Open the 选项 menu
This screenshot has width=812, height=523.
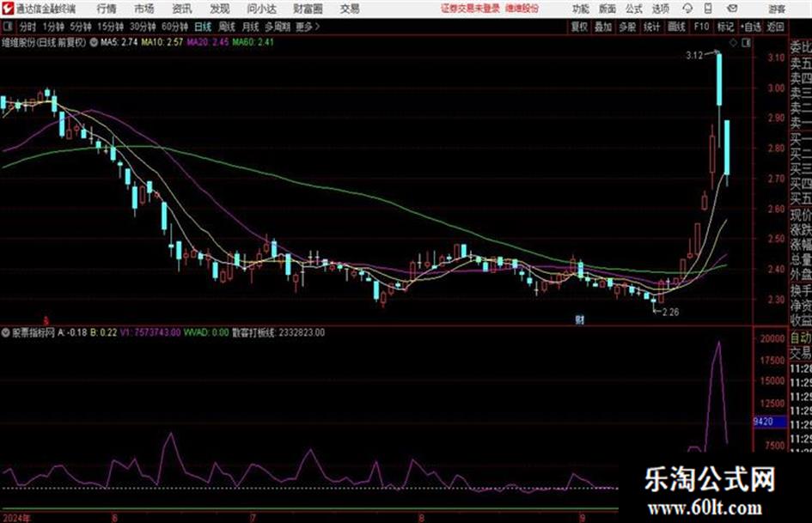coord(661,9)
